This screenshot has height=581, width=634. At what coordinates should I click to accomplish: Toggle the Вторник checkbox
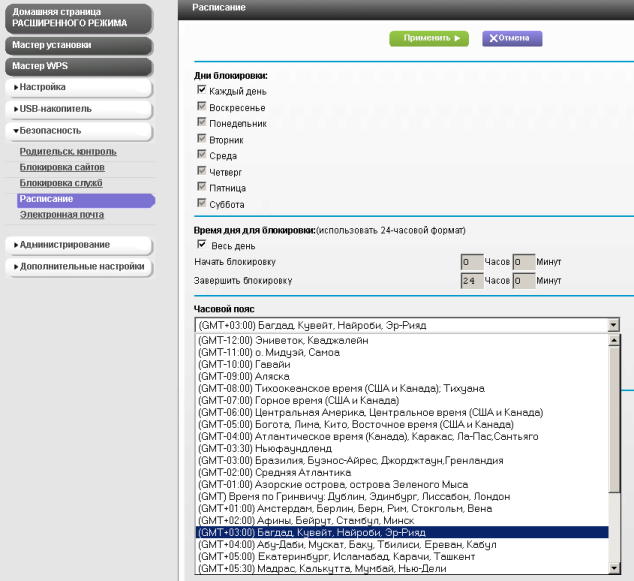point(201,138)
